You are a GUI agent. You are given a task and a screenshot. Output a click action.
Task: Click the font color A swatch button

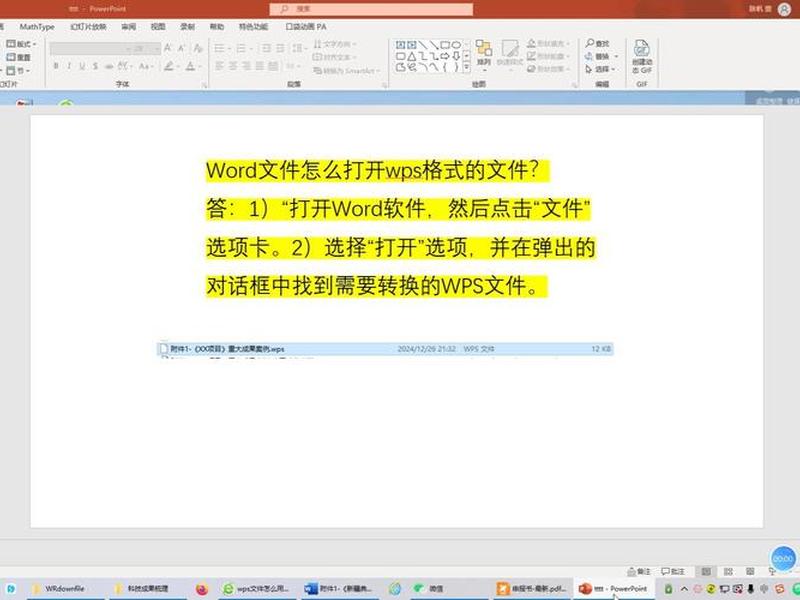pos(190,66)
